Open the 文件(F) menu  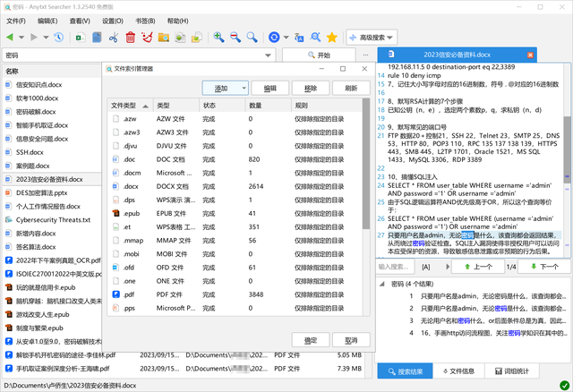(x=16, y=21)
